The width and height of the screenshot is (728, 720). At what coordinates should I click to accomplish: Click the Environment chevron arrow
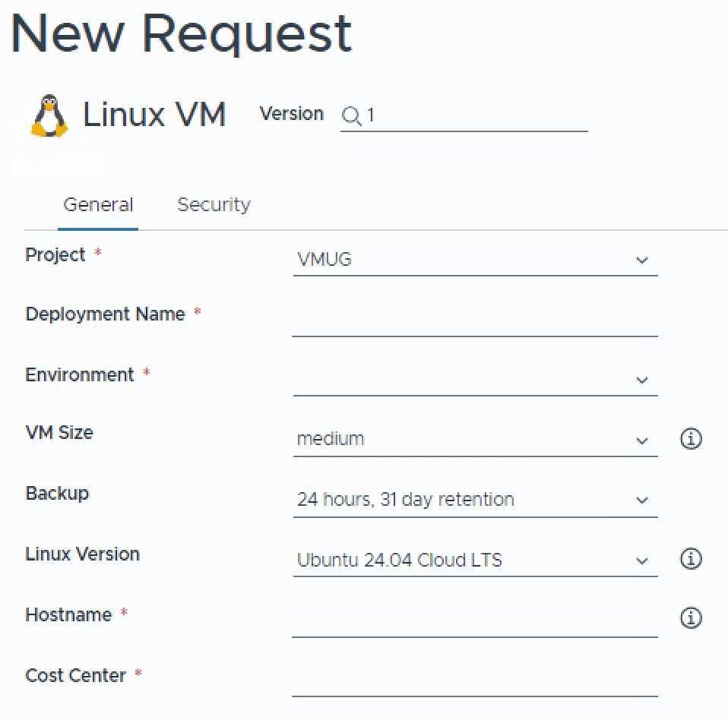[642, 381]
